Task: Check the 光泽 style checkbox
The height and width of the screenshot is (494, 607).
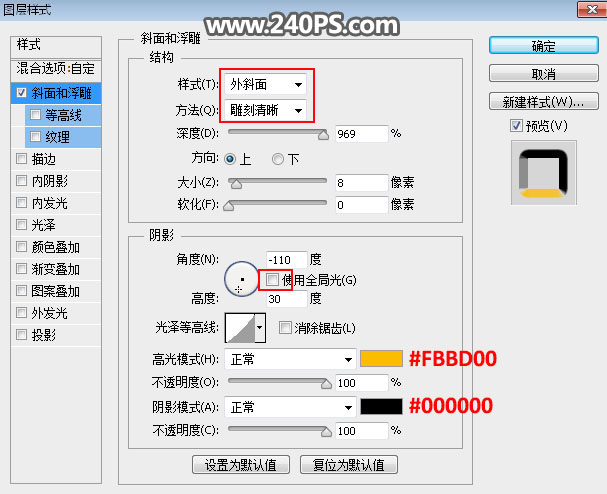Action: 21,225
